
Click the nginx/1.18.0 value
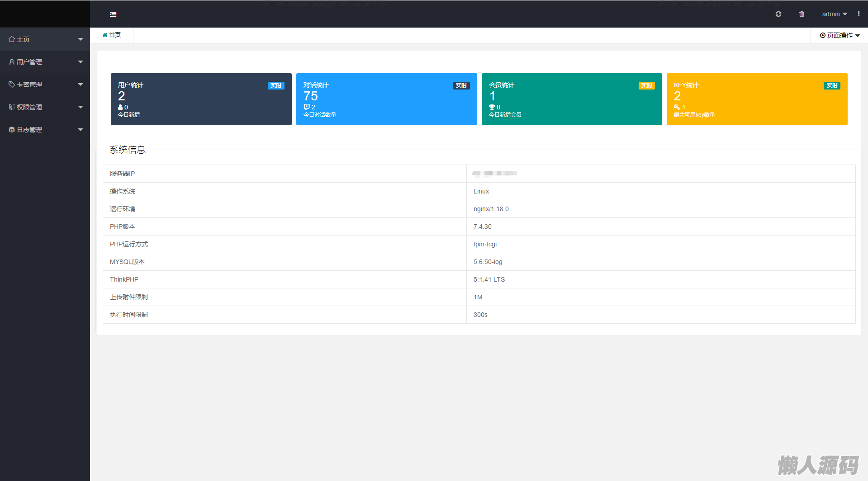pyautogui.click(x=491, y=209)
